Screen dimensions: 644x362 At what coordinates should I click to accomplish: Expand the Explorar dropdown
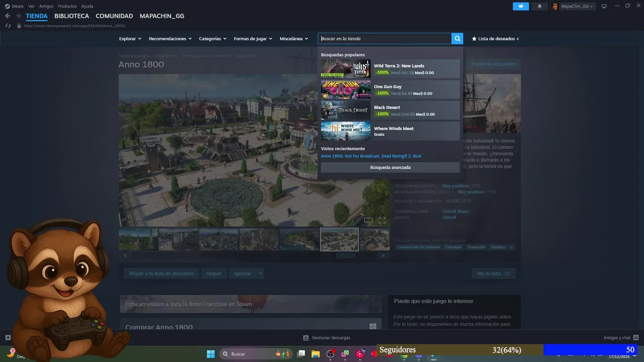coord(130,39)
